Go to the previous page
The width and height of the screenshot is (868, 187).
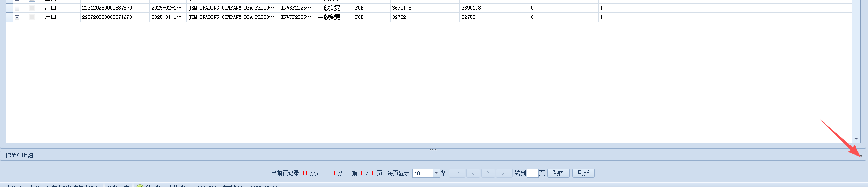[473, 173]
